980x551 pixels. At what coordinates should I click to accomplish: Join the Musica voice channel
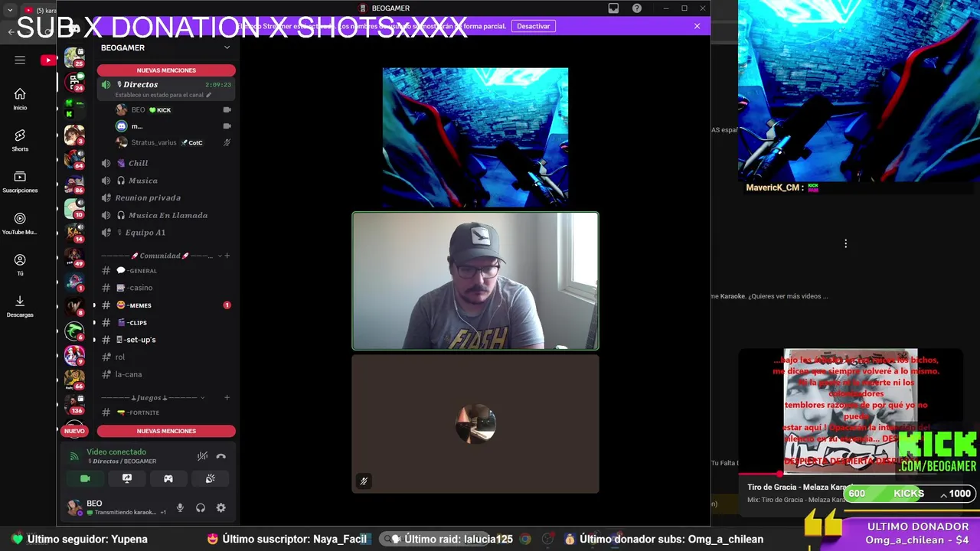[166, 181]
